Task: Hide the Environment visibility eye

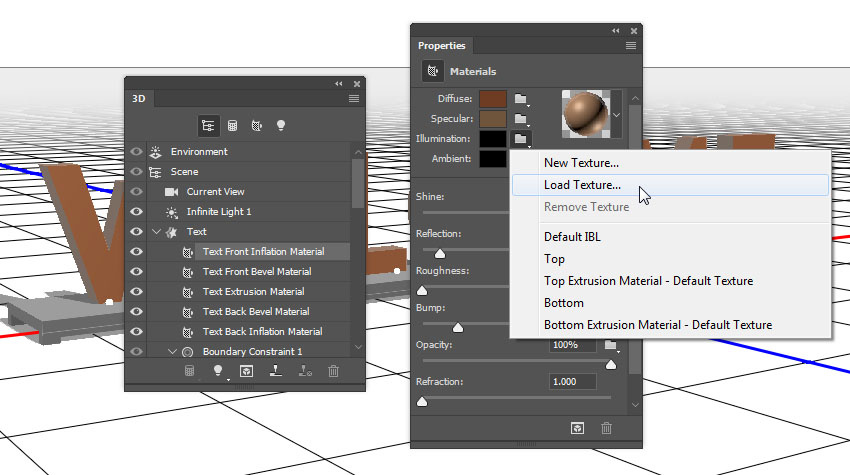Action: click(137, 152)
